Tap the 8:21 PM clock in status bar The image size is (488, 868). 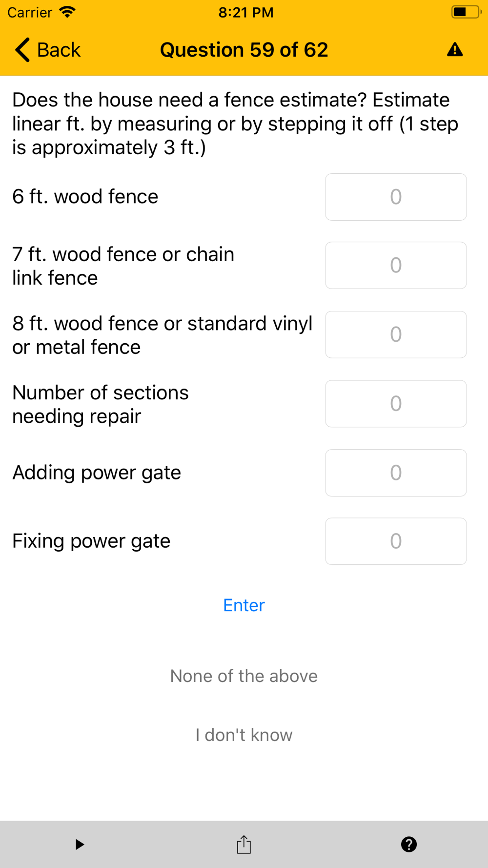246,12
